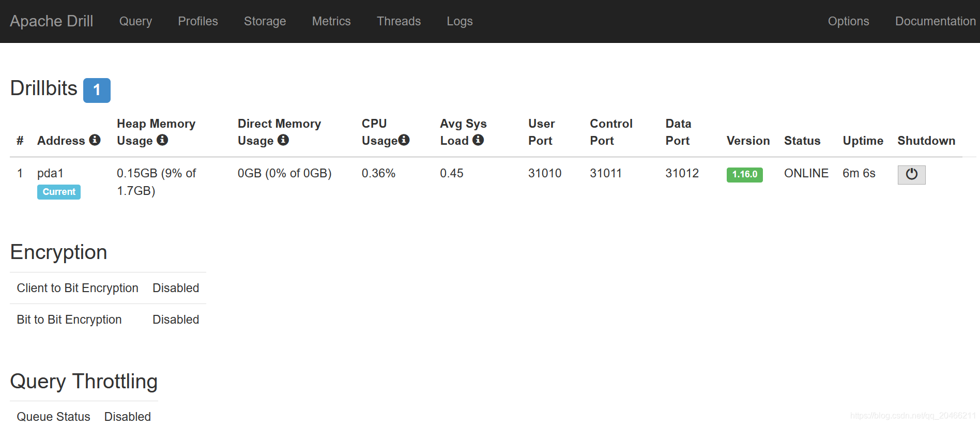The image size is (980, 425).
Task: Go to the Threads page
Action: pyautogui.click(x=399, y=21)
